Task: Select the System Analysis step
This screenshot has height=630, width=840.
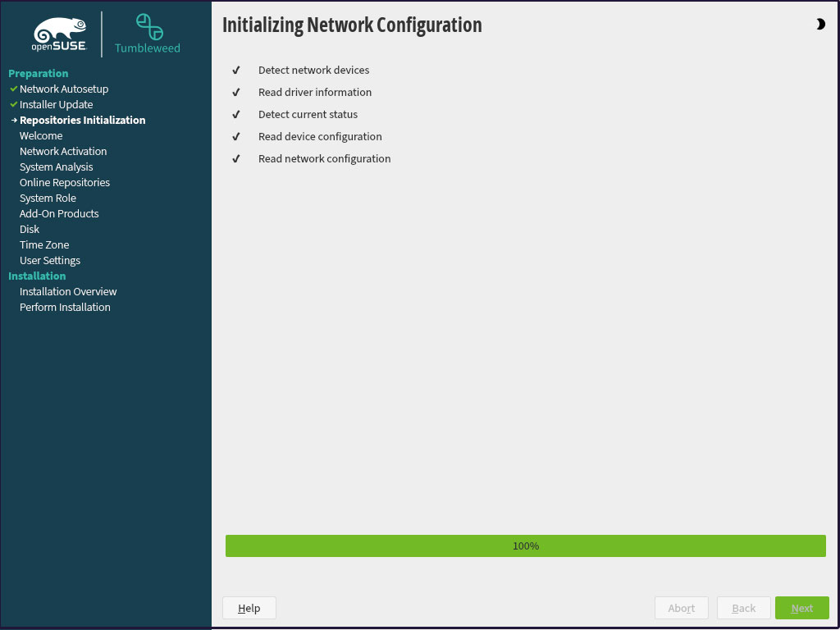Action: click(57, 167)
